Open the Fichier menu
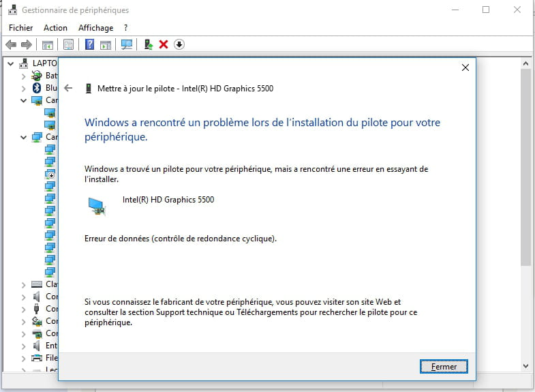The image size is (535, 392). 21,28
